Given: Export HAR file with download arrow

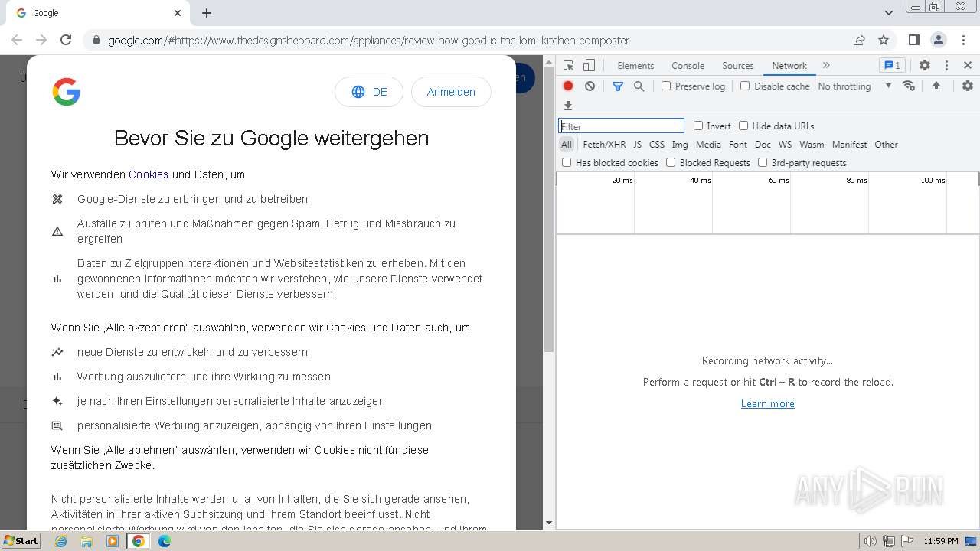Looking at the screenshot, I should (x=568, y=106).
